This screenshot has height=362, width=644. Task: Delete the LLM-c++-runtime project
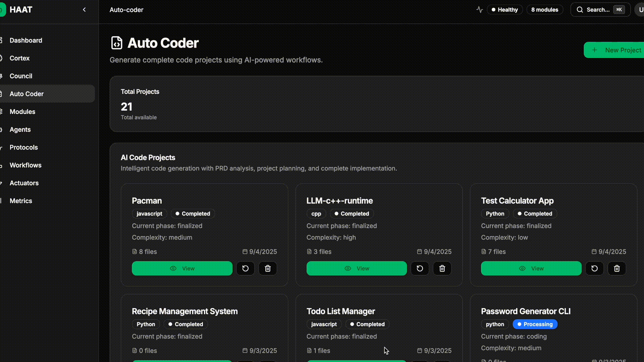click(x=442, y=268)
